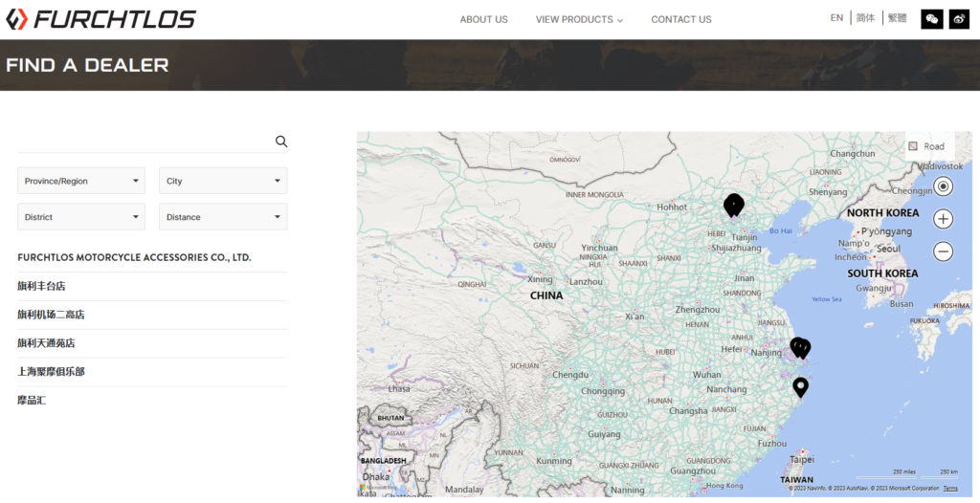Image resolution: width=980 pixels, height=503 pixels.
Task: Open the Province/Region dropdown
Action: click(81, 181)
